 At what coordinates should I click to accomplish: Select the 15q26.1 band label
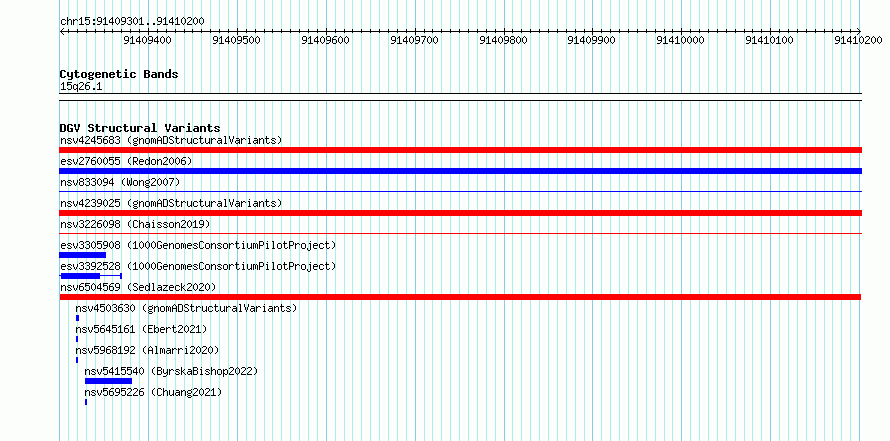[81, 87]
